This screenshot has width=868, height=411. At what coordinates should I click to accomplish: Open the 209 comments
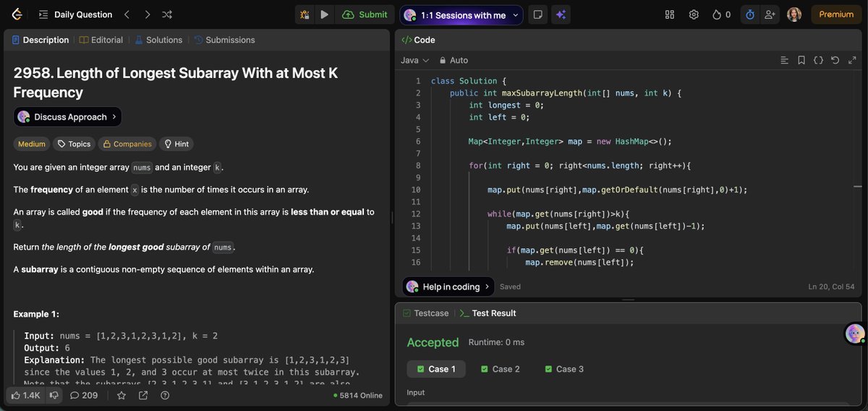point(84,395)
